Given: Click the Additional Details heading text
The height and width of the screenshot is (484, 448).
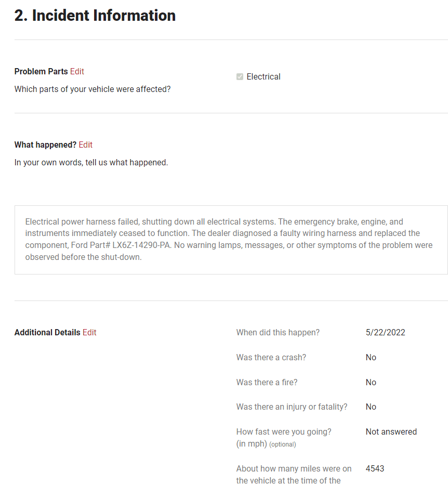Looking at the screenshot, I should coord(47,332).
